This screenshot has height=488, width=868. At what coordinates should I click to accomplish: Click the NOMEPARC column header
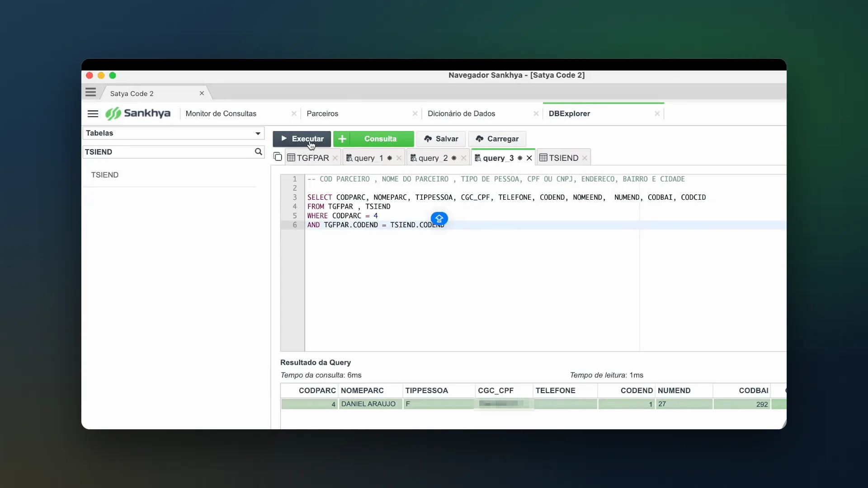(370, 390)
